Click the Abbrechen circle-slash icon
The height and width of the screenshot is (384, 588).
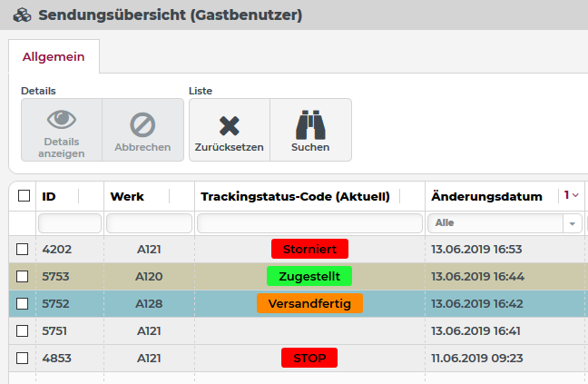(x=142, y=123)
